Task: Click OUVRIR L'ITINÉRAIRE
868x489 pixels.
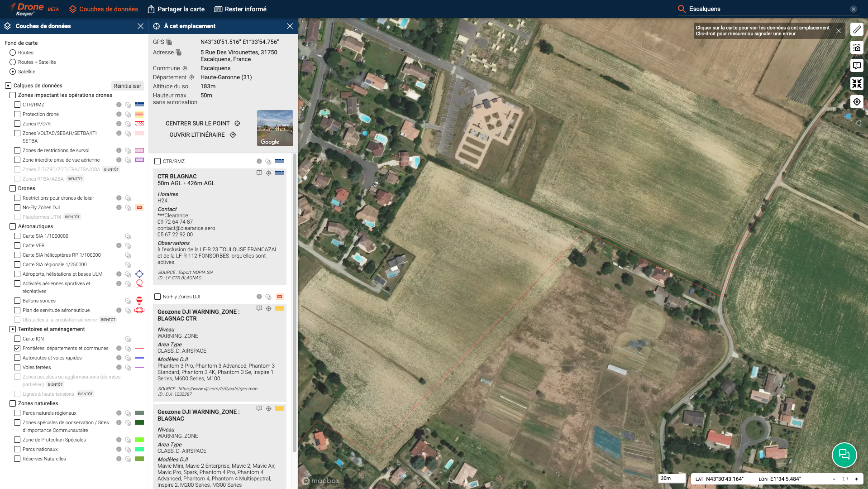Action: pos(203,134)
